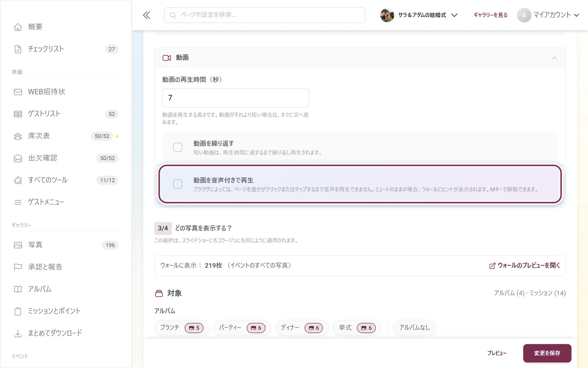Click the 対象 section heading
Viewport: 588px width, 368px height.
(174, 294)
